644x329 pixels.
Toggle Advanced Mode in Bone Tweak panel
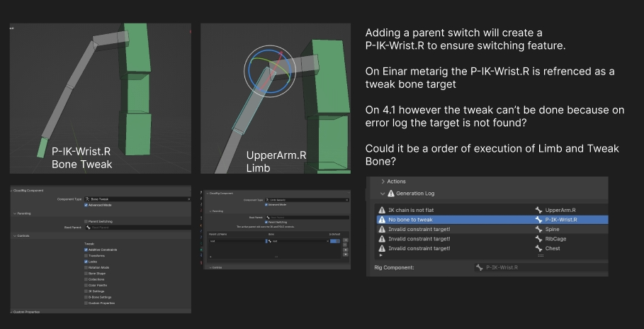(x=86, y=205)
